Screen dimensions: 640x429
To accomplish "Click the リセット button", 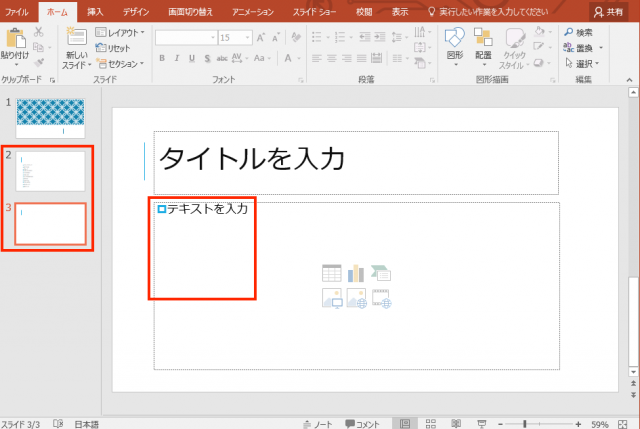I will point(113,48).
